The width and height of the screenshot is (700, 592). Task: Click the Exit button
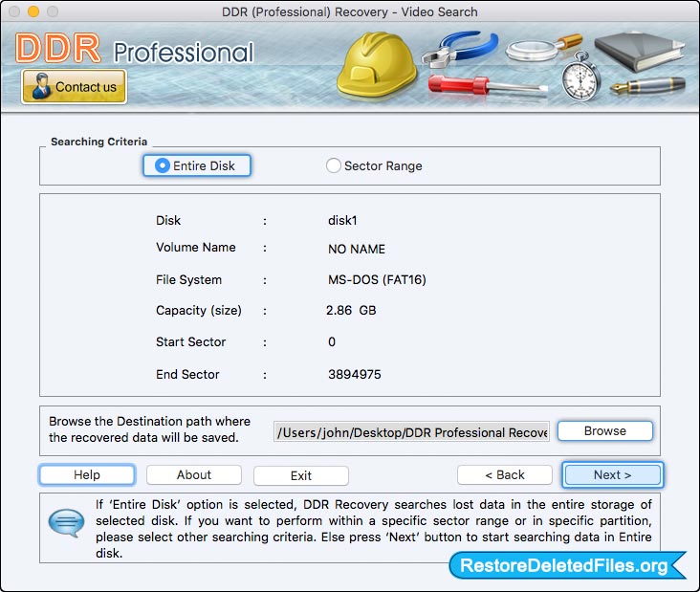click(301, 475)
